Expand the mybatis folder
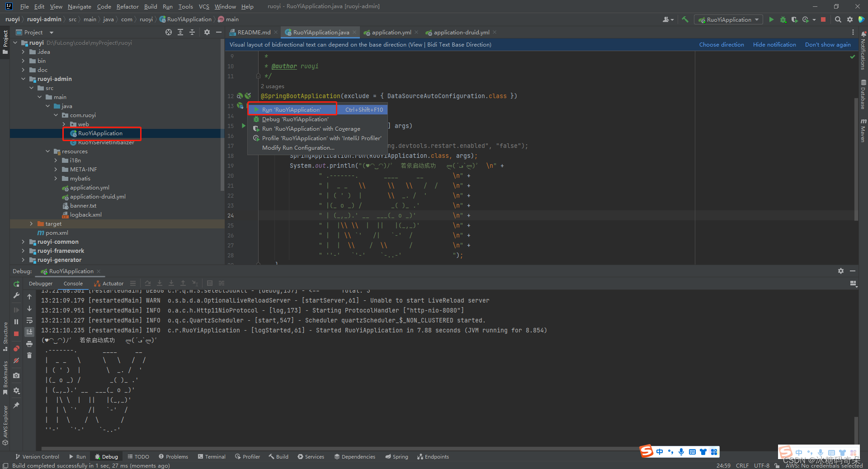 56,179
